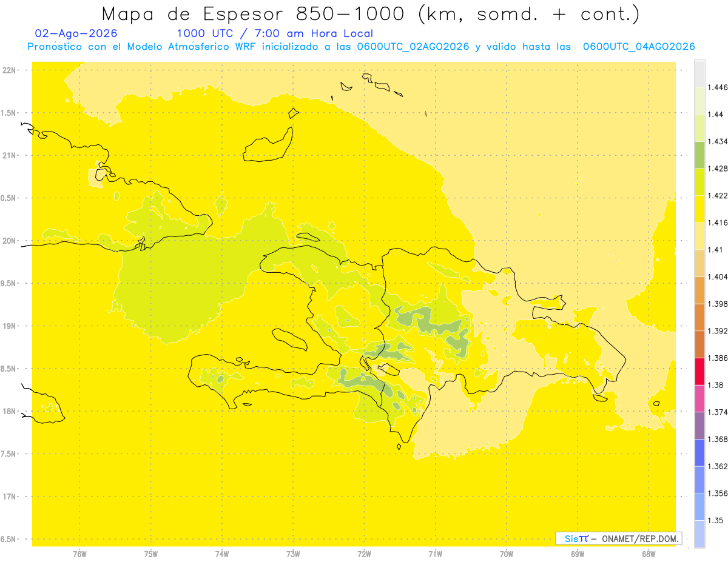Click the legend value 1.392
728x562 pixels.
[x=718, y=331]
